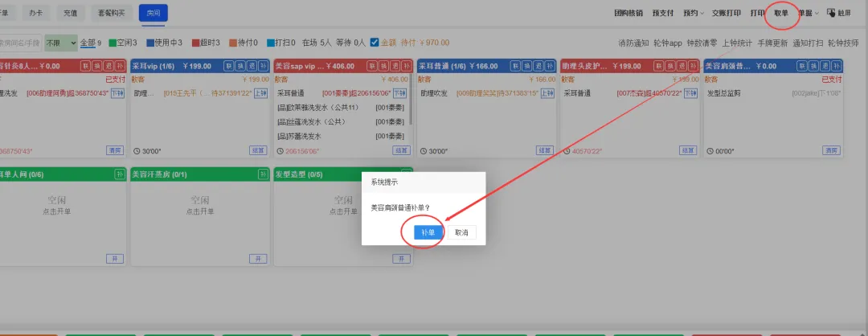Click 换 icon on 美容肩颈普 card
The width and height of the screenshot is (868, 336).
tap(813, 66)
